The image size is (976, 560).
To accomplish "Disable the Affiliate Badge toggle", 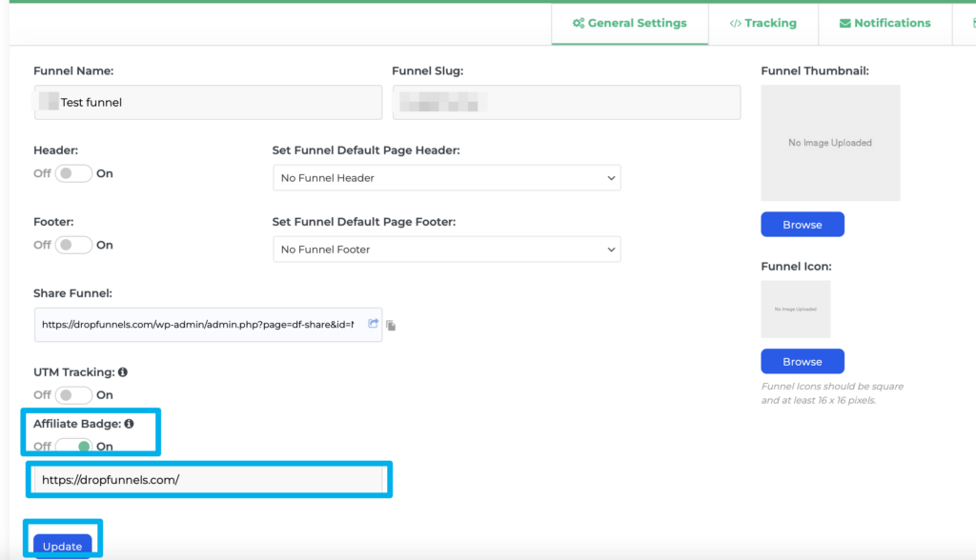I will point(73,445).
